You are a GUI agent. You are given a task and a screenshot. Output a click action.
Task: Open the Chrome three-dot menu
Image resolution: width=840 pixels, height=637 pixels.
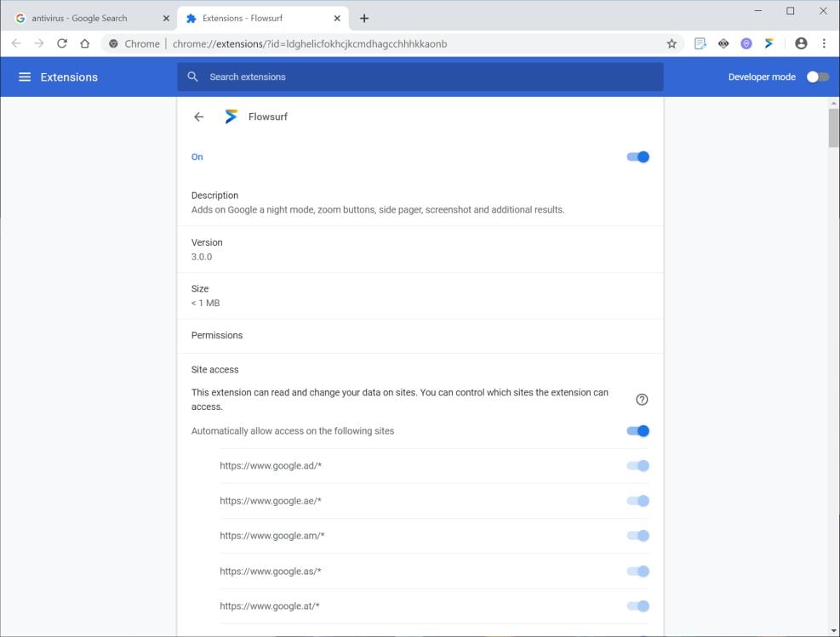(824, 43)
